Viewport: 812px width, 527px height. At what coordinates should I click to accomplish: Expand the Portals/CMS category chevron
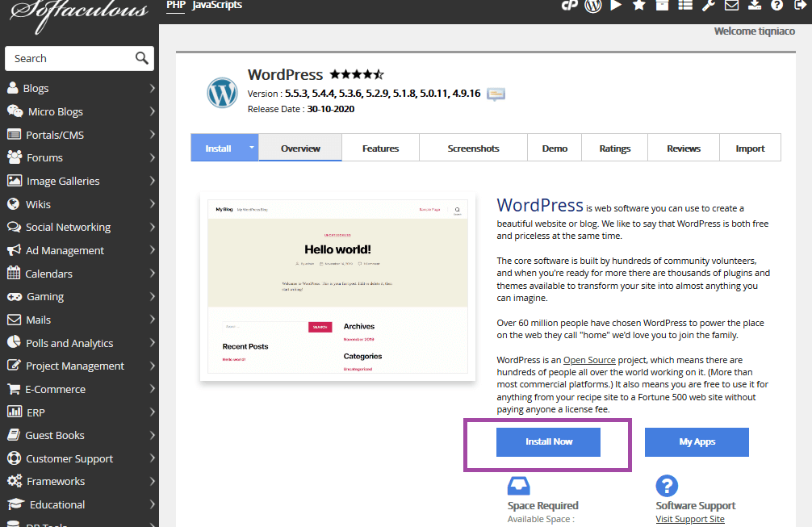152,134
